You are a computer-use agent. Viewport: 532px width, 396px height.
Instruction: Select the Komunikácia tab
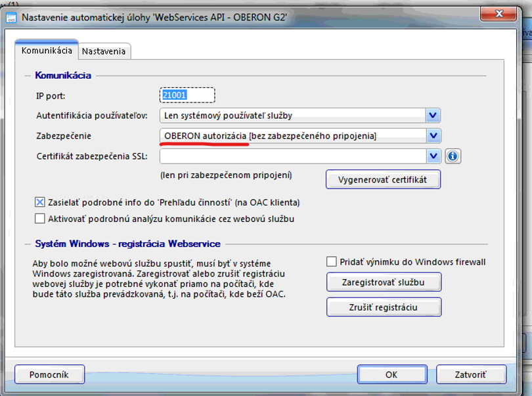click(46, 51)
